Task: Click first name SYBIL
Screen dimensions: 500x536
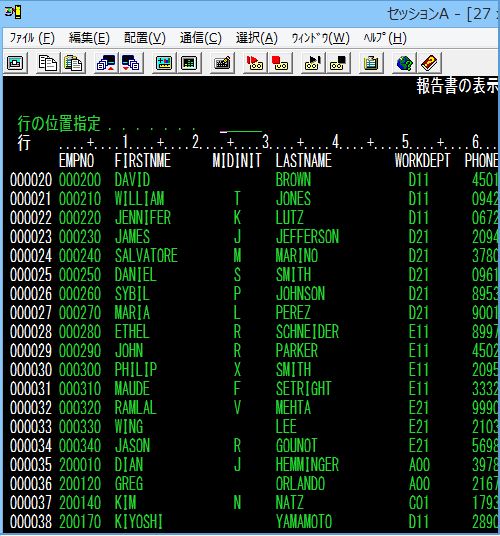Action: (132, 294)
